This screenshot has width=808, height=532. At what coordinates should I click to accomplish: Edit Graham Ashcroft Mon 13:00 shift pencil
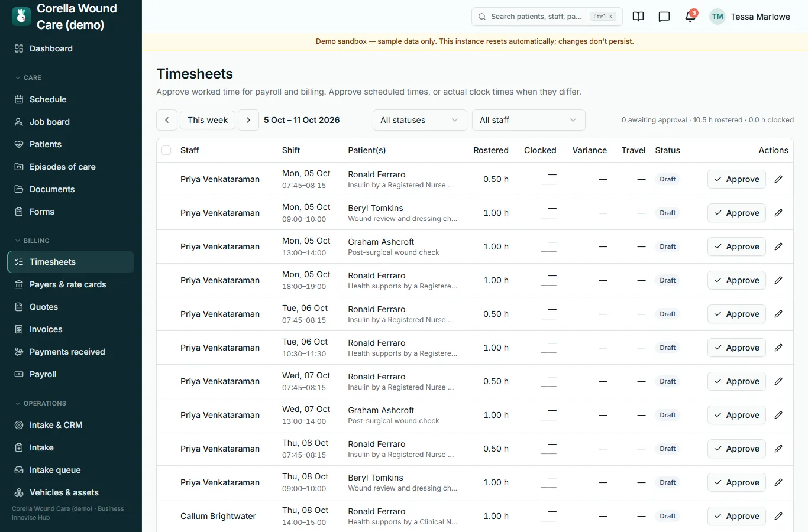tap(778, 246)
